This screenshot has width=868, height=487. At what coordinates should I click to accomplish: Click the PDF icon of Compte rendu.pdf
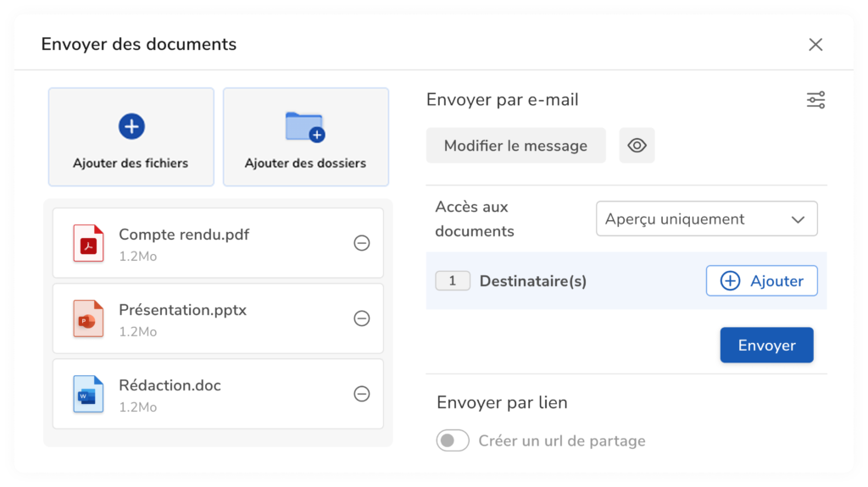pos(88,243)
